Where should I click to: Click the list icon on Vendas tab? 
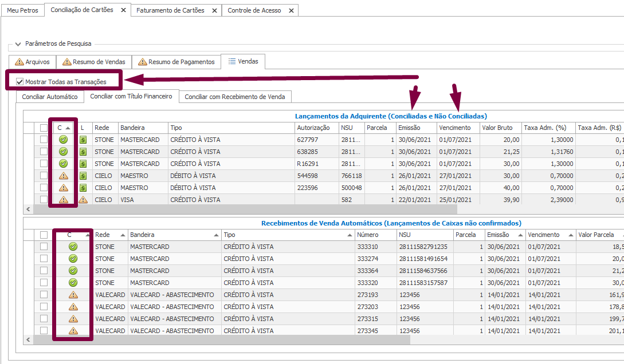(232, 61)
